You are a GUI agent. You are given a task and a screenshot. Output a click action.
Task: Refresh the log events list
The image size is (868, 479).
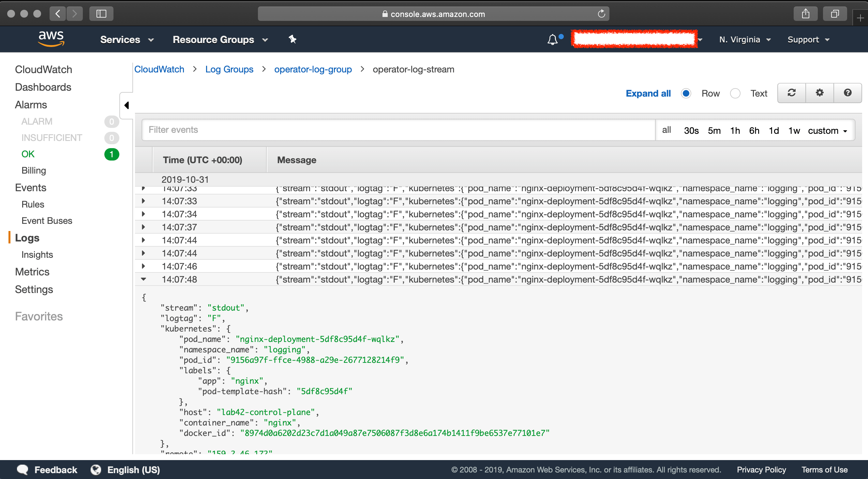point(791,93)
